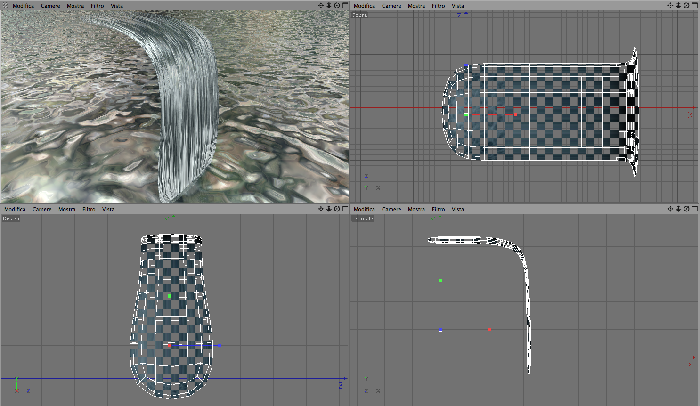Screen dimensions: 700x406
Task: Grab the green Y-axis handle in the front (Fronte) viewport
Action: coord(440,280)
